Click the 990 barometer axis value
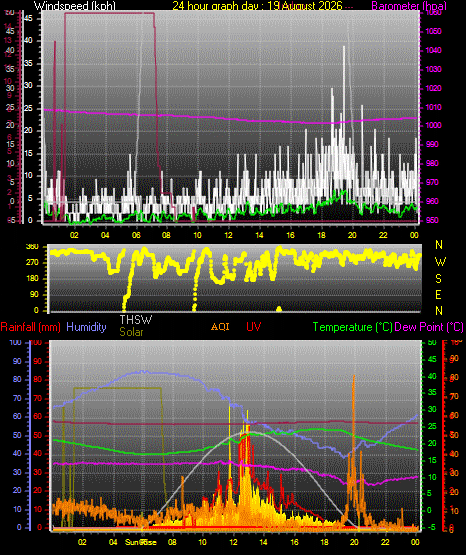466x555 pixels. 432,144
